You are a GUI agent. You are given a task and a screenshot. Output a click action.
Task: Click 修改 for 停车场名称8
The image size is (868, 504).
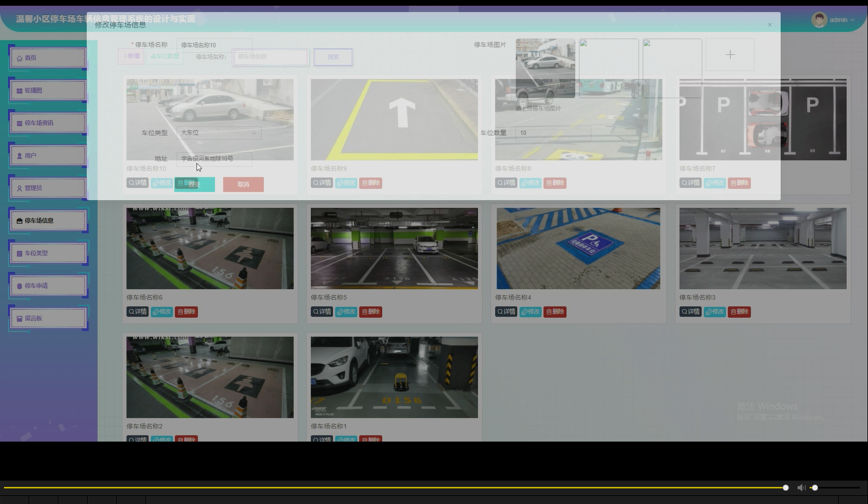point(531,183)
